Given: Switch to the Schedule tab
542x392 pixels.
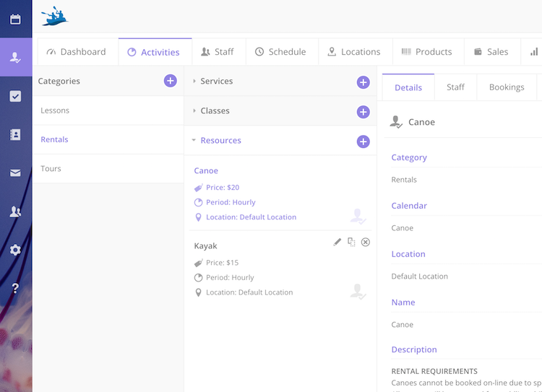Looking at the screenshot, I should click(282, 52).
